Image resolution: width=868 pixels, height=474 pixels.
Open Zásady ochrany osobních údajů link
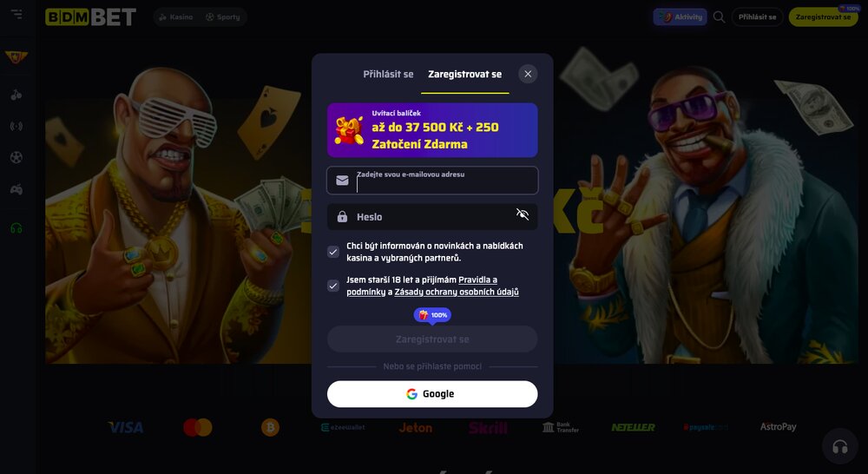coord(457,292)
